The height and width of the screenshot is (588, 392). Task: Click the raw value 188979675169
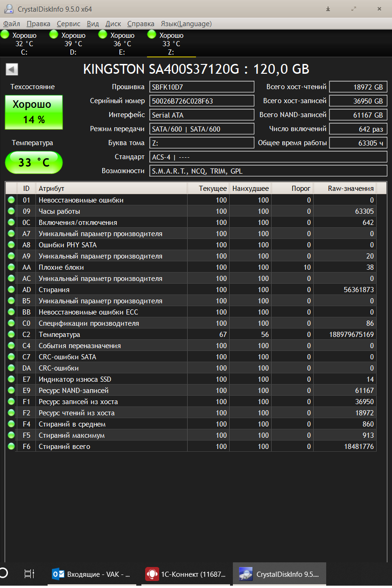click(351, 335)
